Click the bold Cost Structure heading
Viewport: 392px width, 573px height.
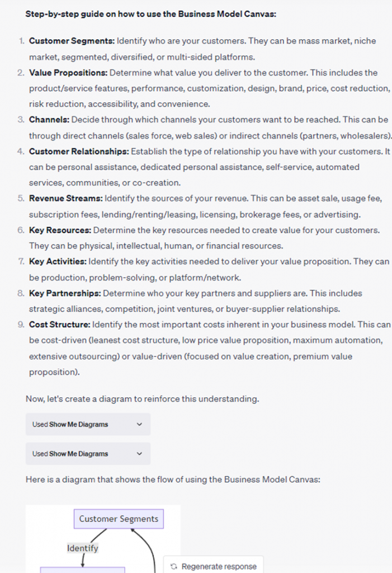click(x=59, y=325)
